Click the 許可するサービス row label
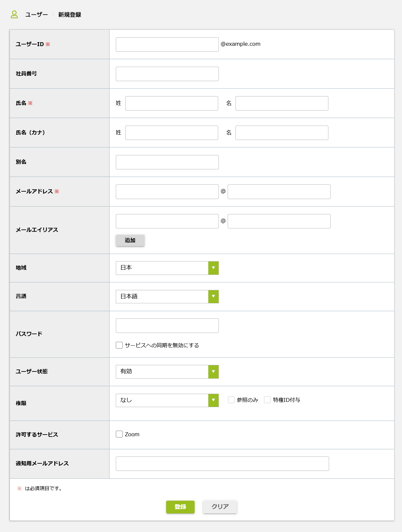Viewport: 402px width, 532px height. 37,435
